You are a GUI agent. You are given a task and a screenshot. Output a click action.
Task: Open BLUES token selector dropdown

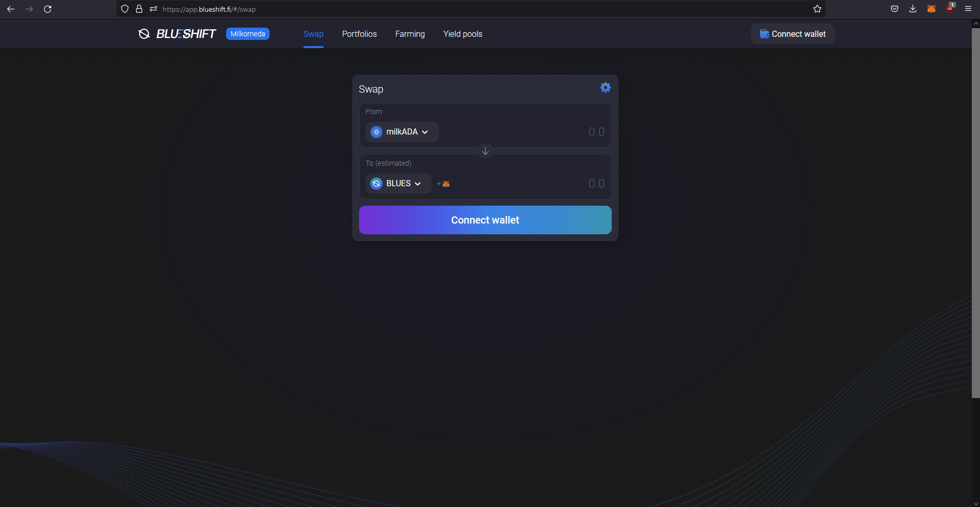pyautogui.click(x=398, y=184)
